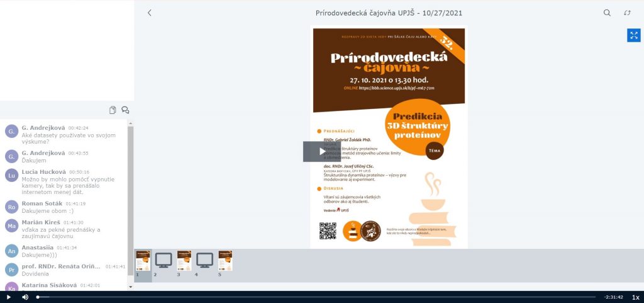644x303 pixels.
Task: Go back using the left chevron arrow
Action: coord(150,13)
